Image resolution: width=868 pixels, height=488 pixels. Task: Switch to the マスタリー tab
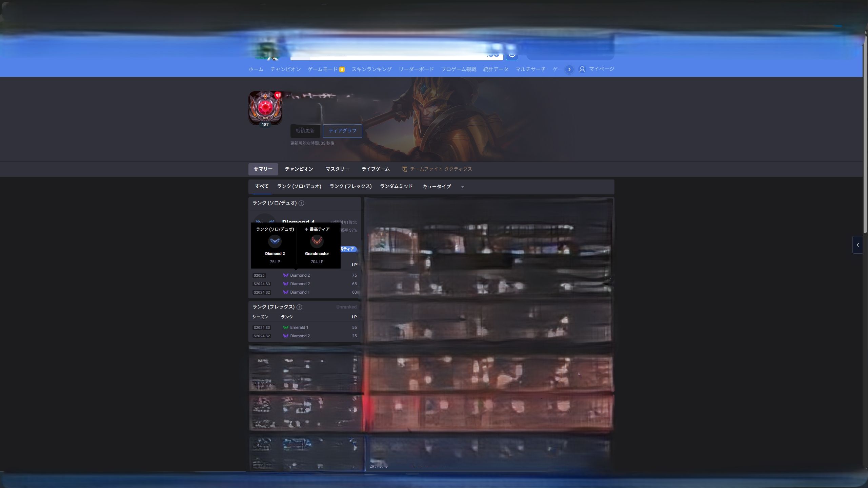pos(337,169)
